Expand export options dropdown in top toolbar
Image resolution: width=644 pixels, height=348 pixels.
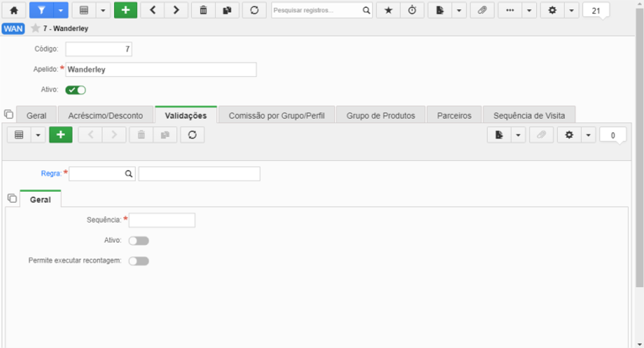pyautogui.click(x=459, y=11)
